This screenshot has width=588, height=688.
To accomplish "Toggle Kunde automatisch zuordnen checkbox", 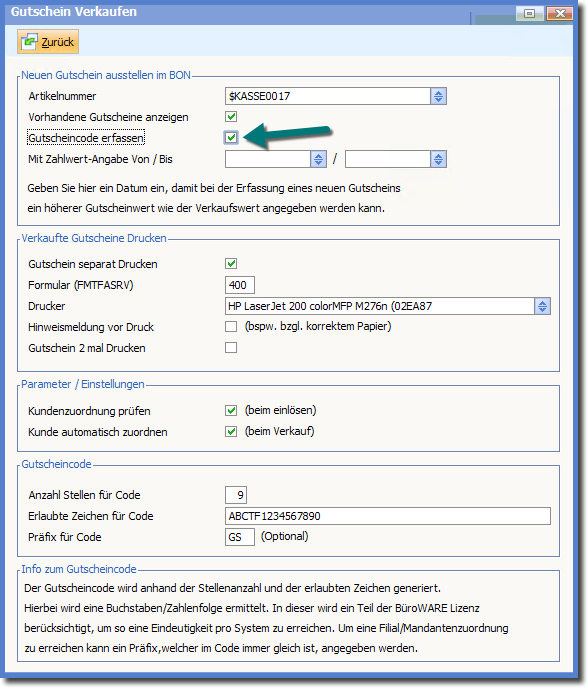I will (x=231, y=431).
